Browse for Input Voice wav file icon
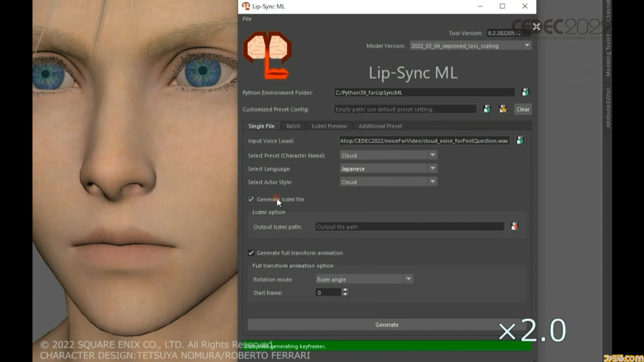 tap(520, 141)
